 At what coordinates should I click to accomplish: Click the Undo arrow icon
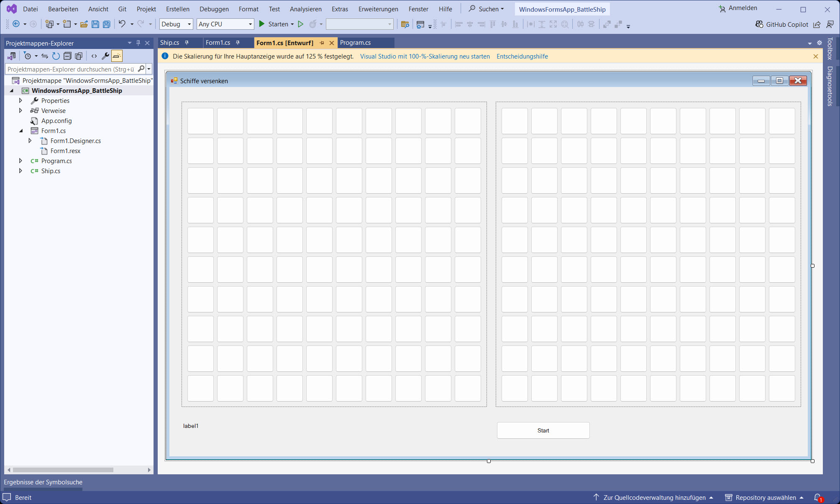pyautogui.click(x=122, y=24)
